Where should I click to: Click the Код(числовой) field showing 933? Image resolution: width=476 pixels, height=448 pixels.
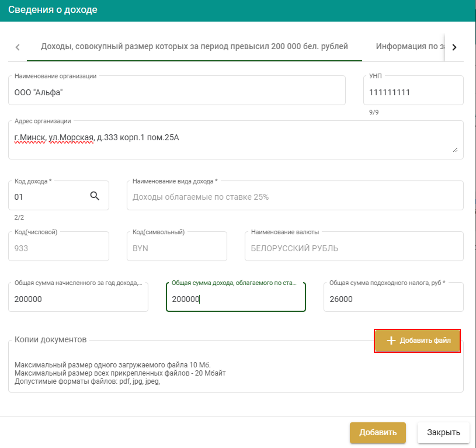[58, 248]
